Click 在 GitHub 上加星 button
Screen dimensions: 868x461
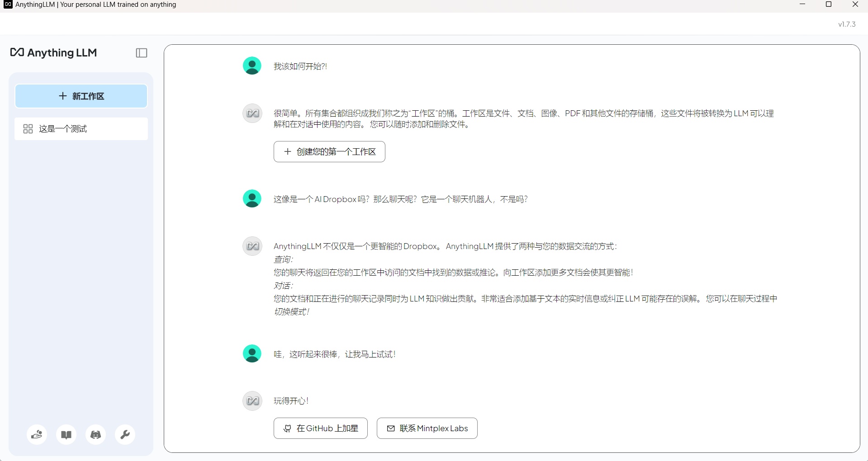(x=321, y=428)
